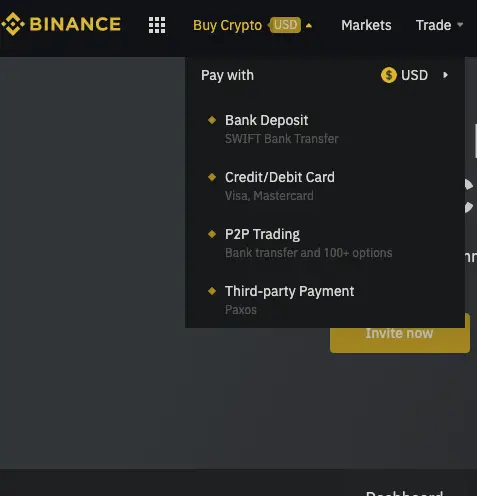The width and height of the screenshot is (477, 496).
Task: Click the Trade menu label
Action: pos(433,25)
